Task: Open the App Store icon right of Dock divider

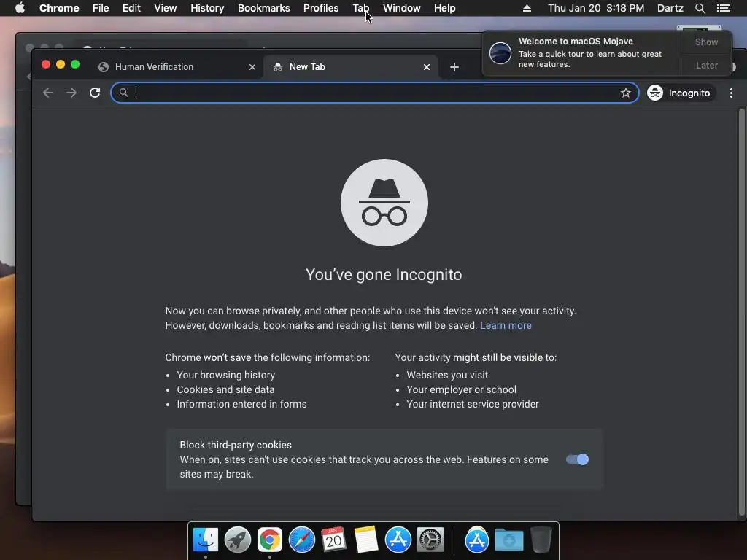Action: click(477, 540)
